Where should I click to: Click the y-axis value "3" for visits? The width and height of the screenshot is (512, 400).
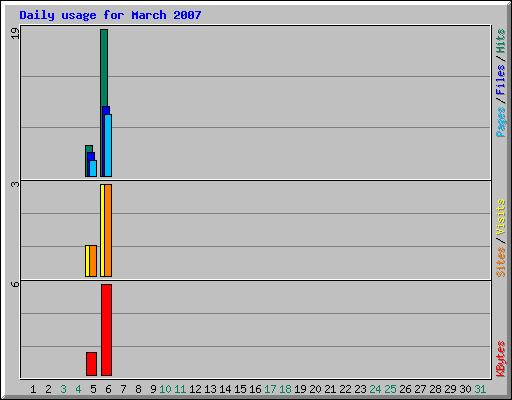pyautogui.click(x=15, y=184)
